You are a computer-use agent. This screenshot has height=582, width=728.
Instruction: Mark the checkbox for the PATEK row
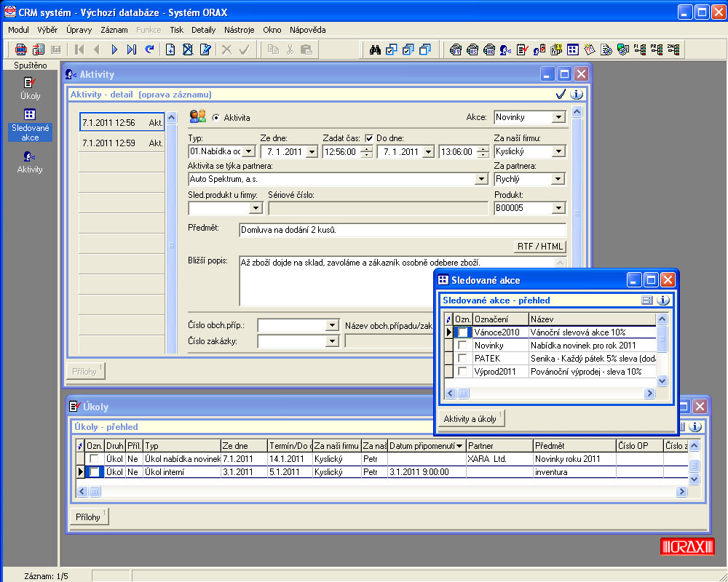[462, 359]
